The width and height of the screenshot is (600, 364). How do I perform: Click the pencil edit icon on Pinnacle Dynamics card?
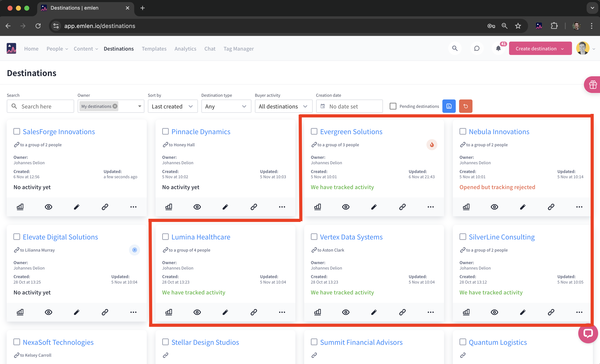point(225,207)
